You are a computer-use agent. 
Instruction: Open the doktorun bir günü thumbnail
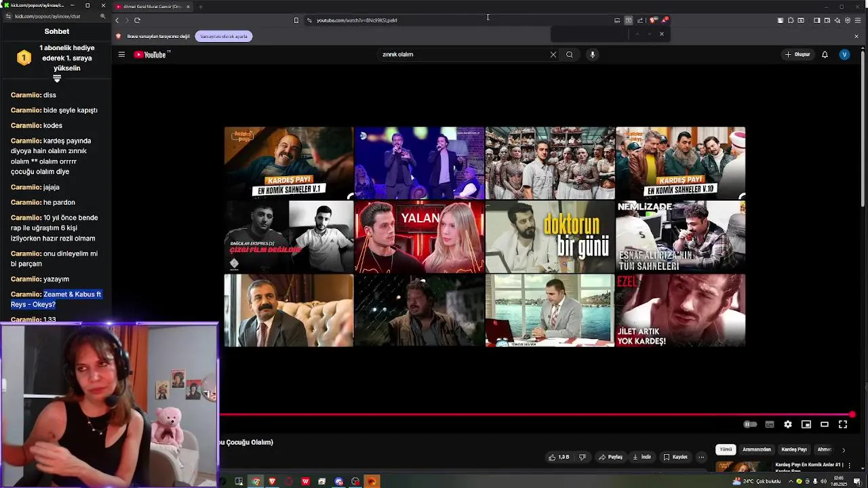click(x=550, y=237)
